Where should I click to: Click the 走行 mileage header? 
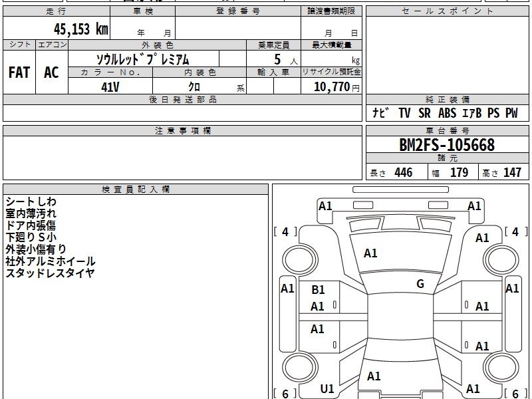(57, 11)
